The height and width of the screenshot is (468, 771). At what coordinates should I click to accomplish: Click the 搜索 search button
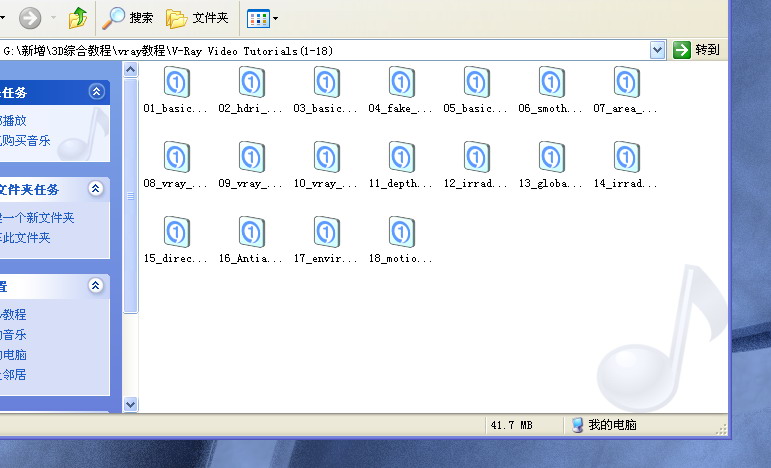click(130, 17)
